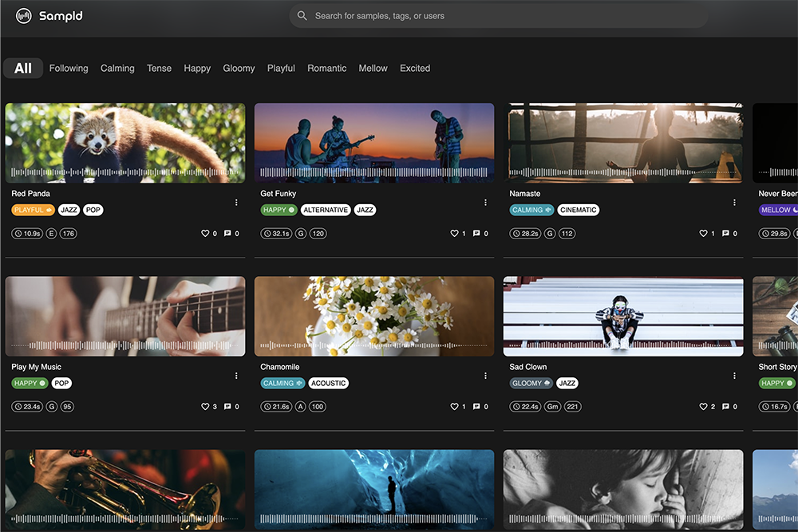This screenshot has height=532, width=798.
Task: Open the Red Panda title link
Action: (30, 194)
